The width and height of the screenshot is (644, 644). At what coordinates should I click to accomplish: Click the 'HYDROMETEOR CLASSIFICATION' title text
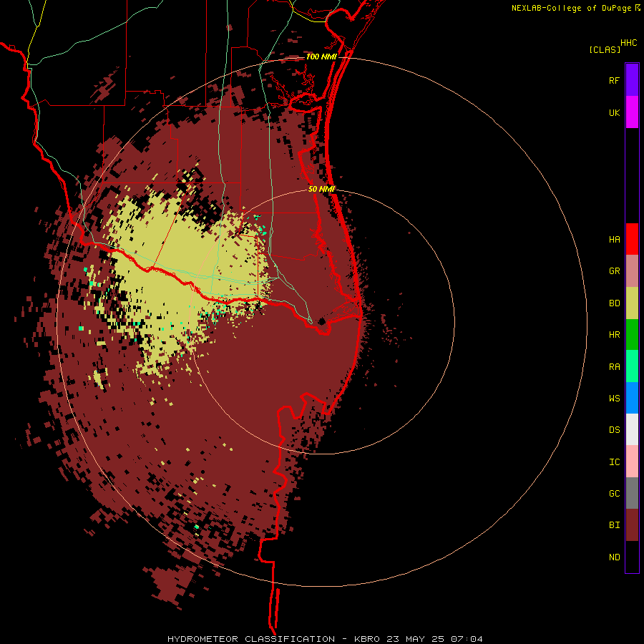pos(251,639)
